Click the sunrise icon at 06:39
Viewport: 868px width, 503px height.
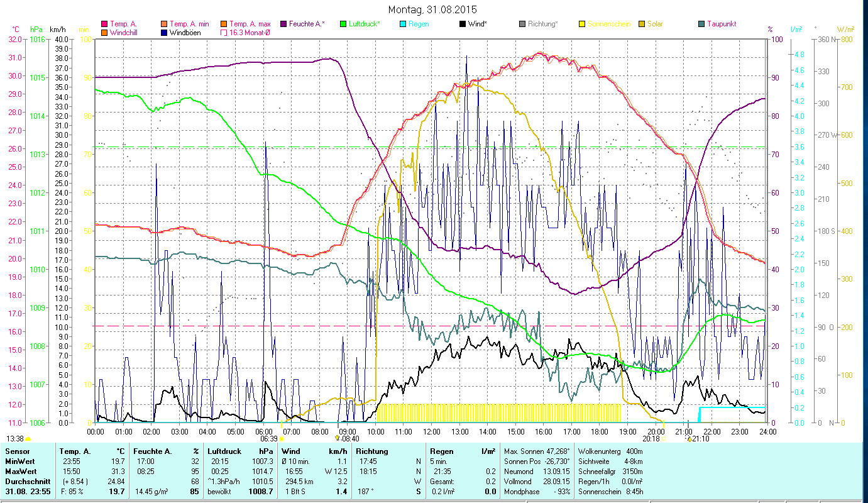click(282, 438)
